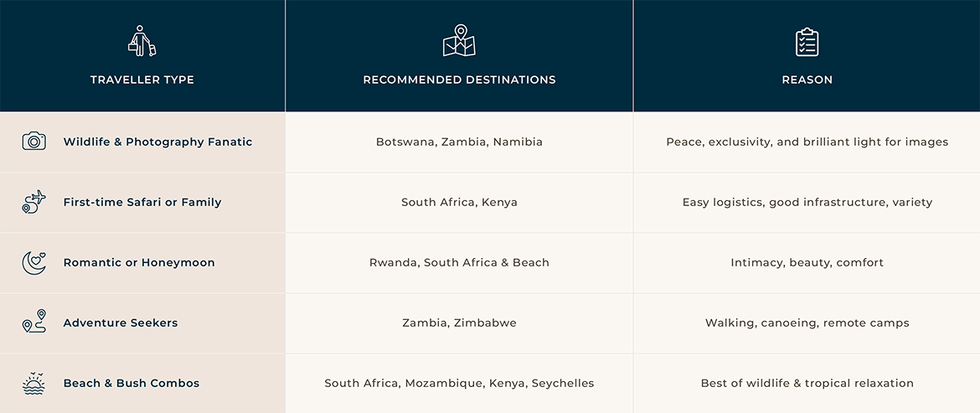
Task: Click the airplane icon for first-time safari
Action: (x=34, y=202)
